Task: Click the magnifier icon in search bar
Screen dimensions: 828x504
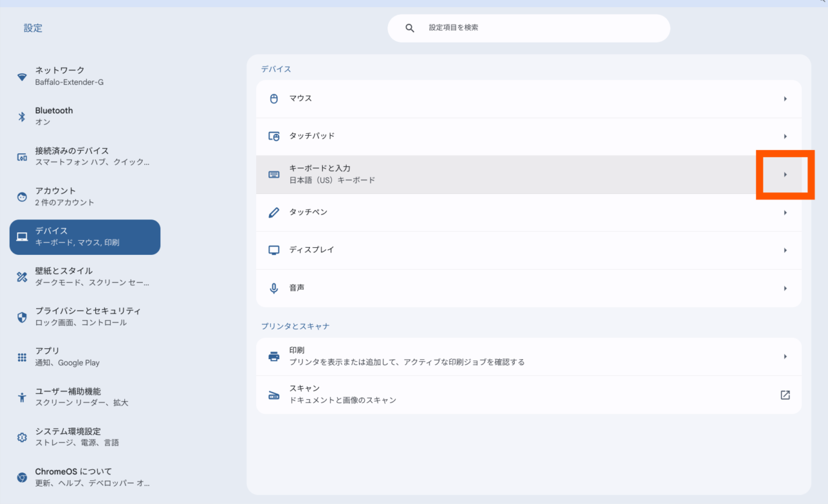Action: click(409, 28)
